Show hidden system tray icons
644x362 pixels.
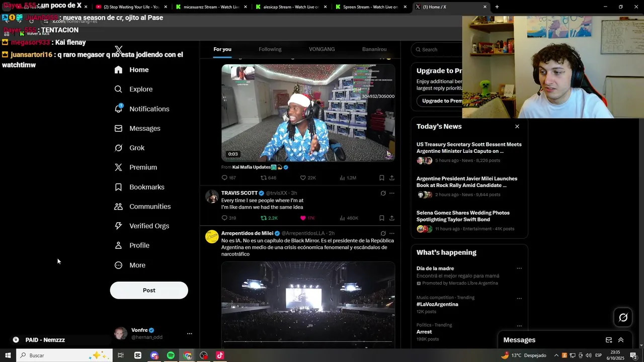[x=556, y=355]
